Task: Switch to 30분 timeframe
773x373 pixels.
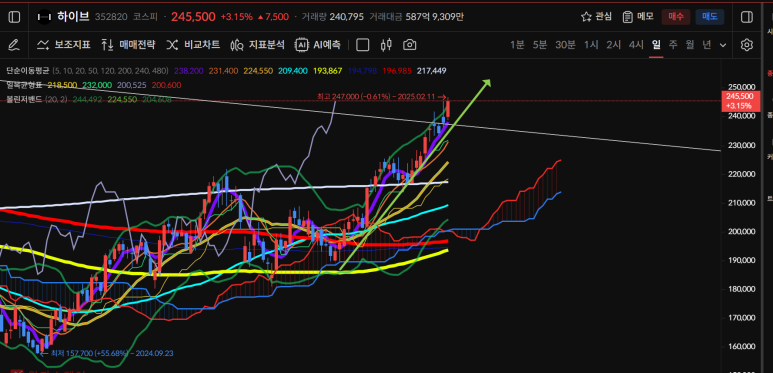Action: coord(565,45)
